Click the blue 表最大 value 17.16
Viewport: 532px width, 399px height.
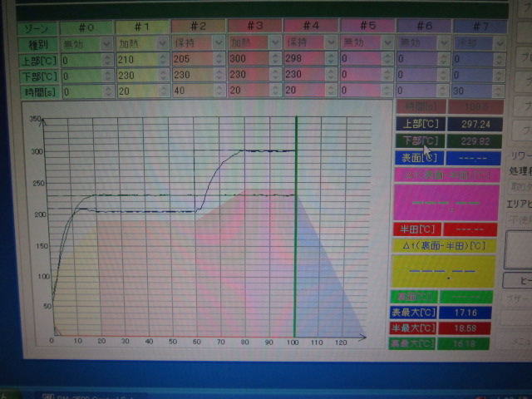pos(470,313)
